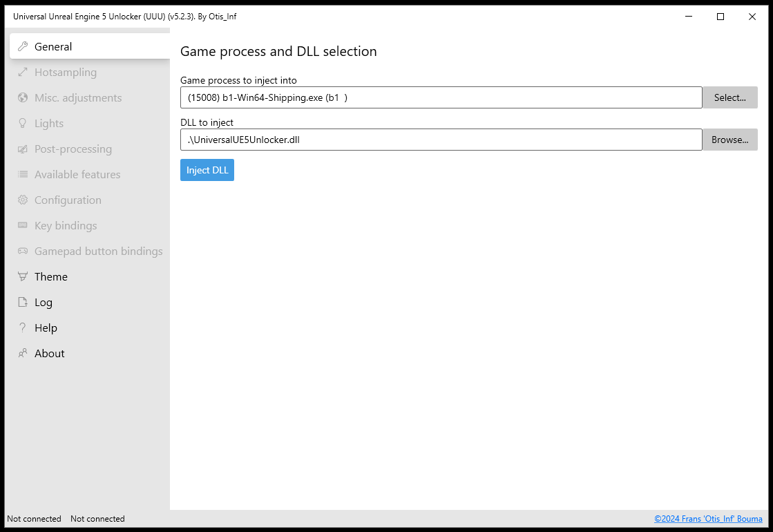Click the wrench icon beside General
This screenshot has height=532, width=773.
point(23,46)
